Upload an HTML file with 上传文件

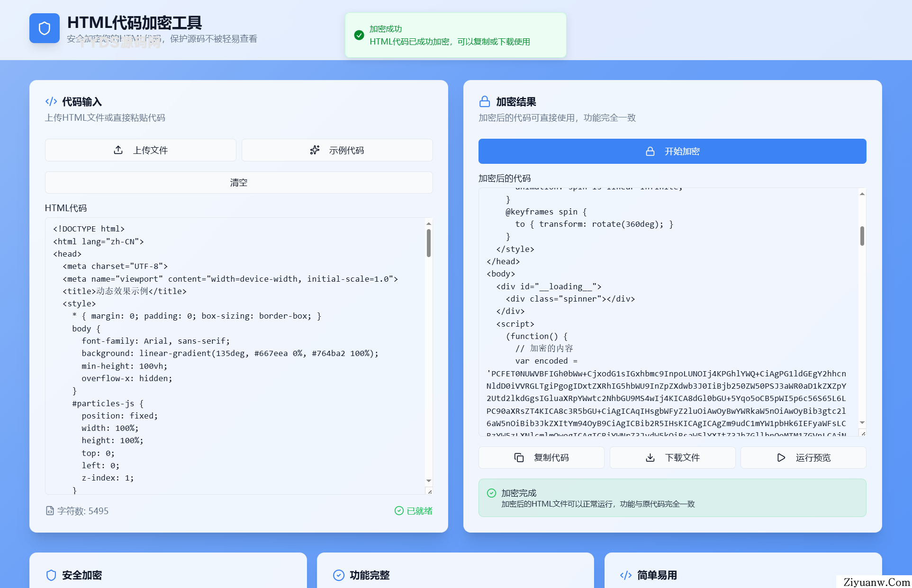pyautogui.click(x=141, y=150)
